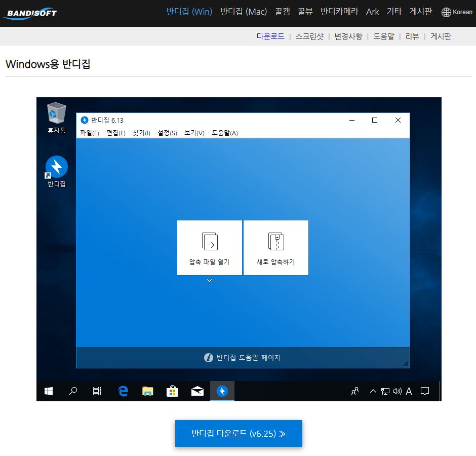Click the volume speaker tray icon
The image size is (476, 456).
click(398, 391)
